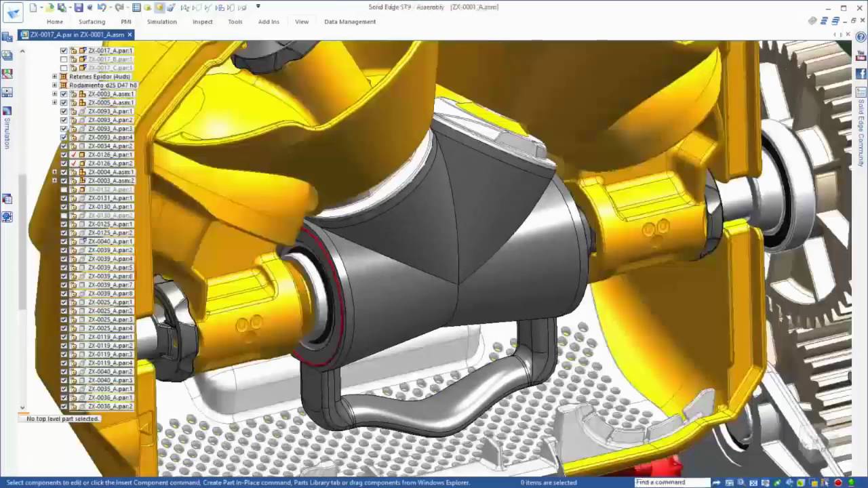The image size is (868, 488).
Task: Expand ZX-0004_A.asm:1 subassembly
Action: [x=55, y=172]
